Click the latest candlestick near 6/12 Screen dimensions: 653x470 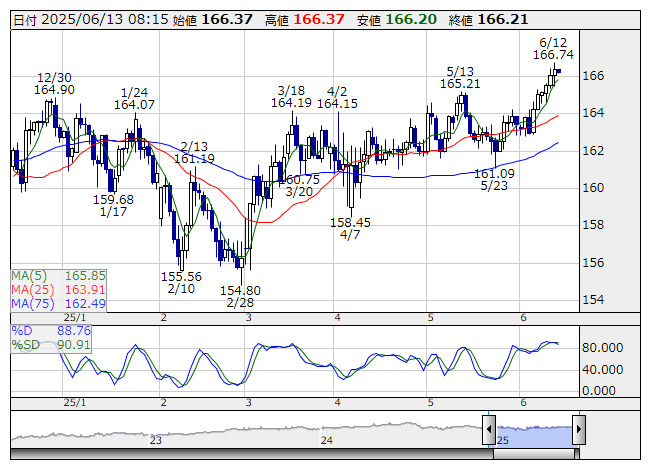point(558,71)
